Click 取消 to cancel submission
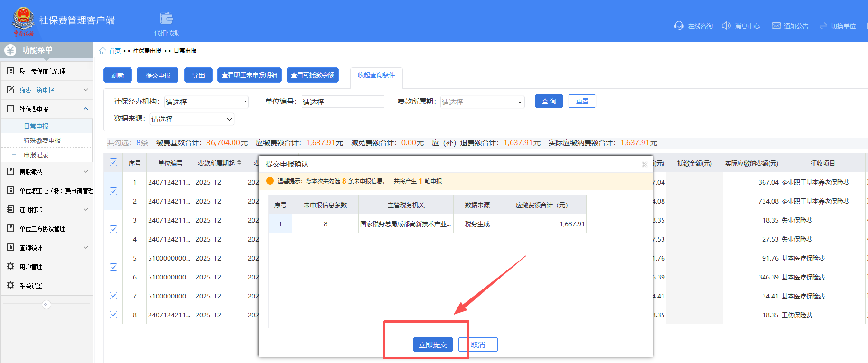868x363 pixels. [x=478, y=344]
